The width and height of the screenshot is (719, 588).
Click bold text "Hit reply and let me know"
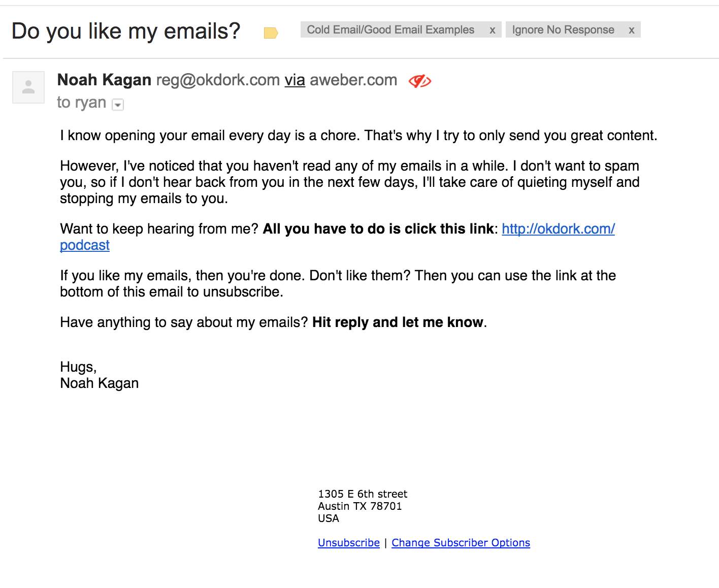tap(398, 322)
